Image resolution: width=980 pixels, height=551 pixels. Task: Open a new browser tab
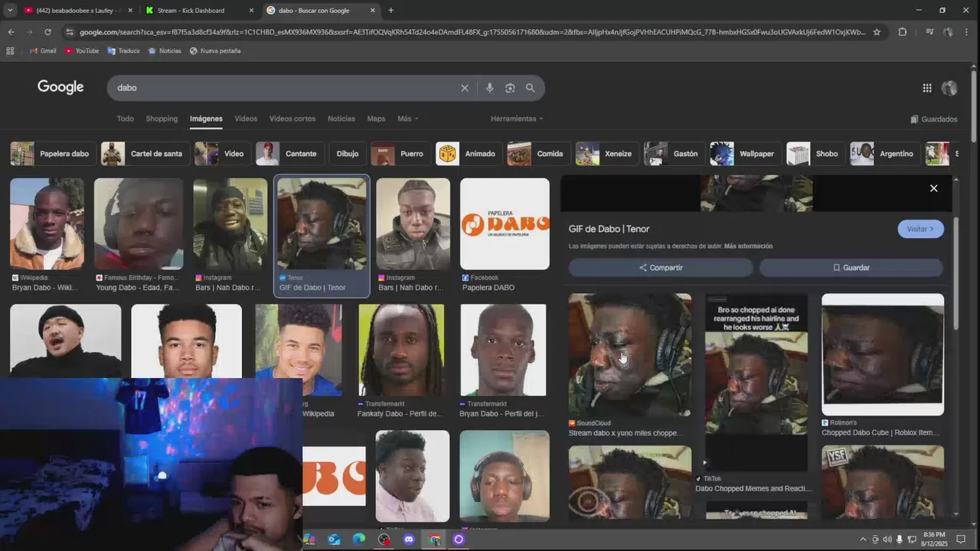click(x=390, y=11)
